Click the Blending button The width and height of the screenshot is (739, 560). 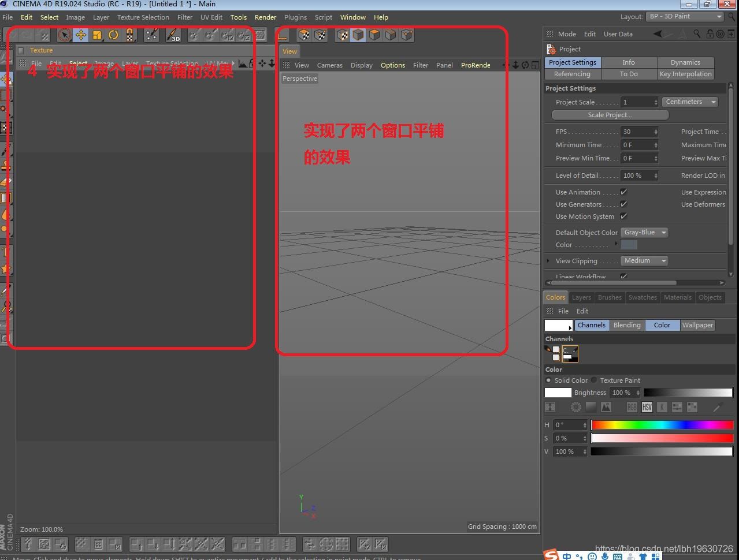(x=627, y=325)
